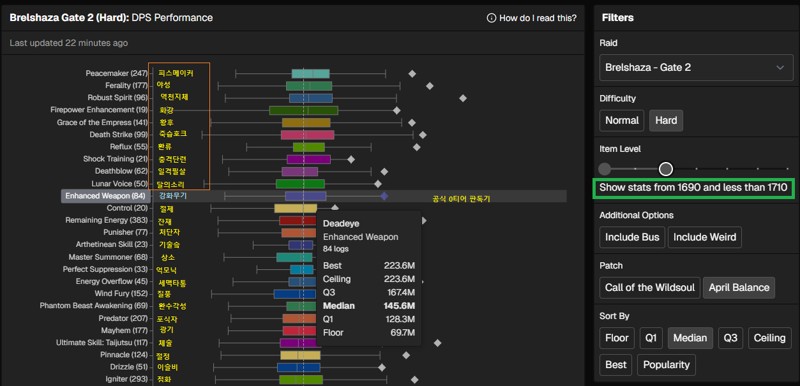
Task: Click the gray left handle of the Item Level slider
Action: tap(605, 168)
